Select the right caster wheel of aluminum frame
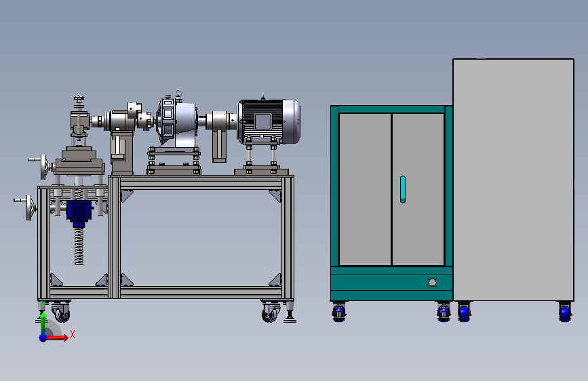The height and width of the screenshot is (381, 588). [x=271, y=312]
